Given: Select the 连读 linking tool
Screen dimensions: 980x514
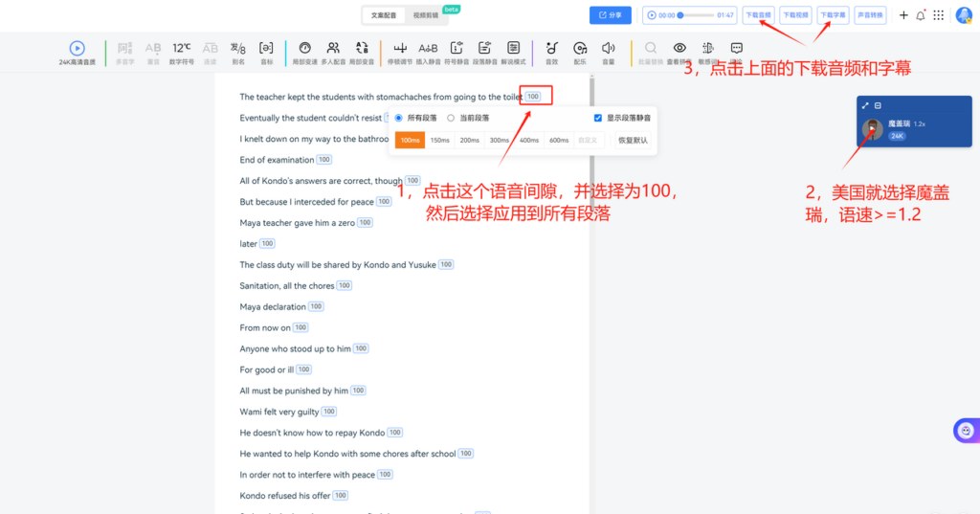Looking at the screenshot, I should [210, 53].
